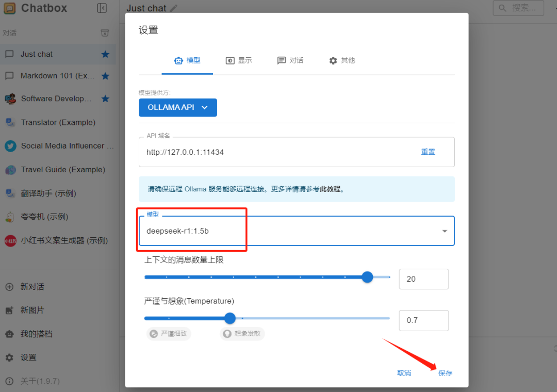This screenshot has height=392, width=557.
Task: Open the Just chat conversation
Action: (x=58, y=54)
